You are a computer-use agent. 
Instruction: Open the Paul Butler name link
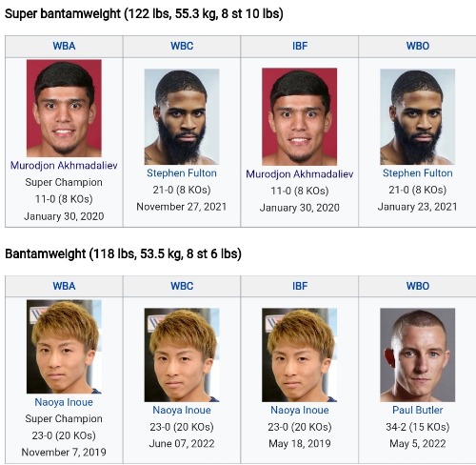coord(418,410)
